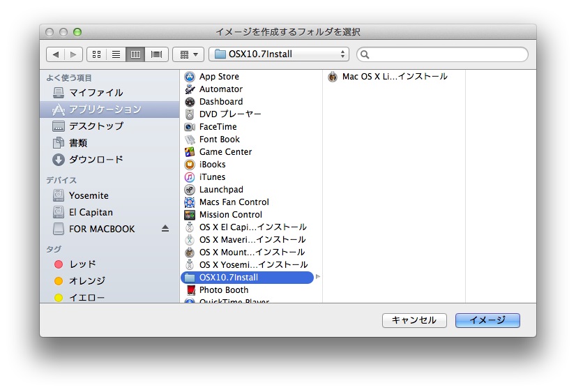This screenshot has width=576, height=392.
Task: Go back with the left arrow button
Action: pos(56,54)
